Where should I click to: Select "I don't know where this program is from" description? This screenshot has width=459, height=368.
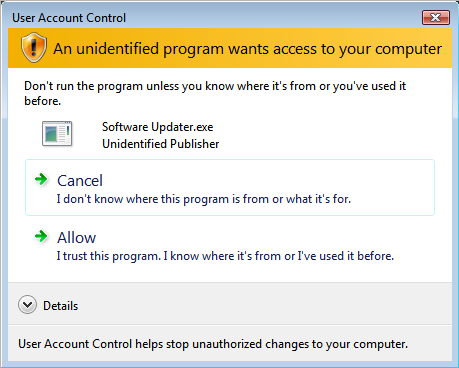pos(203,199)
